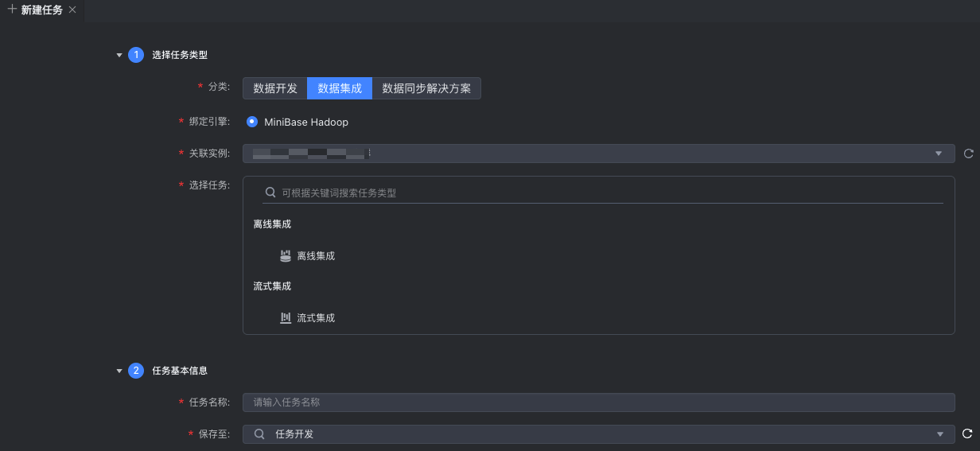Screen dimensions: 980x451
Task: Click the 离线集成 group heading
Action: (272, 224)
